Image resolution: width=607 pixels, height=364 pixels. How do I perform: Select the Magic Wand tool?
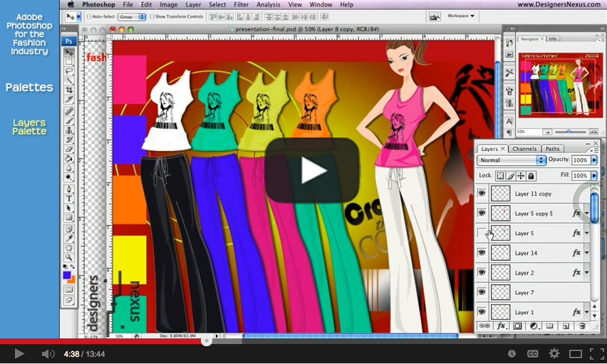pyautogui.click(x=69, y=80)
